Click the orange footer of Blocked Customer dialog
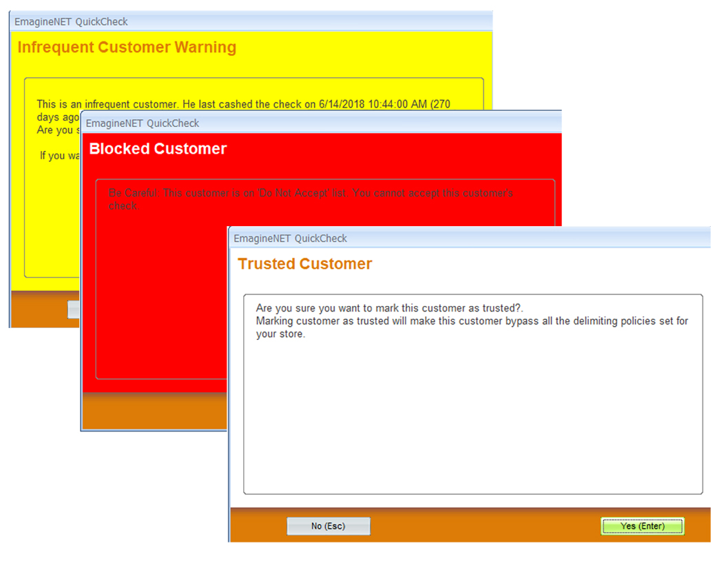The height and width of the screenshot is (570, 728). [x=152, y=411]
